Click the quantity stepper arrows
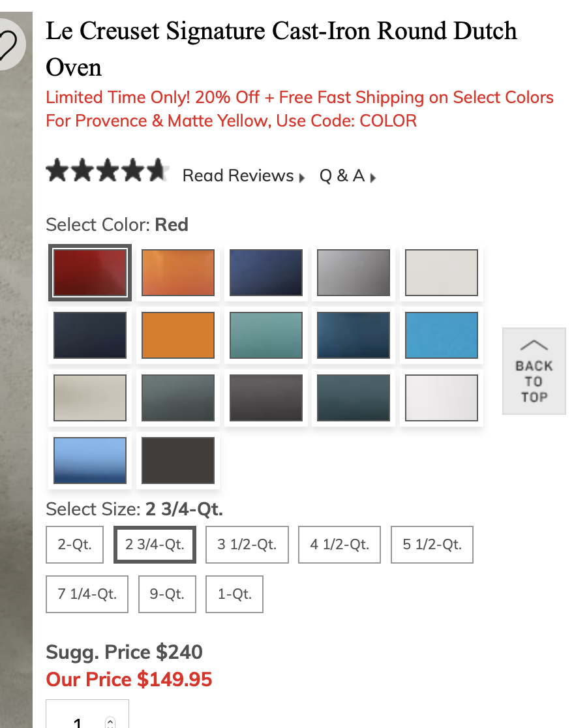Screen dimensions: 574x728 (110, 721)
